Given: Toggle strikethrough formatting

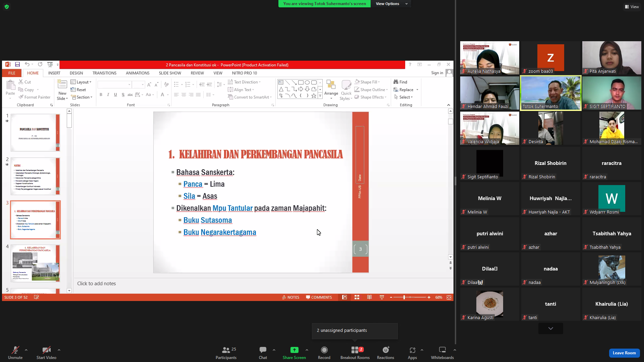Looking at the screenshot, I should coord(130,95).
